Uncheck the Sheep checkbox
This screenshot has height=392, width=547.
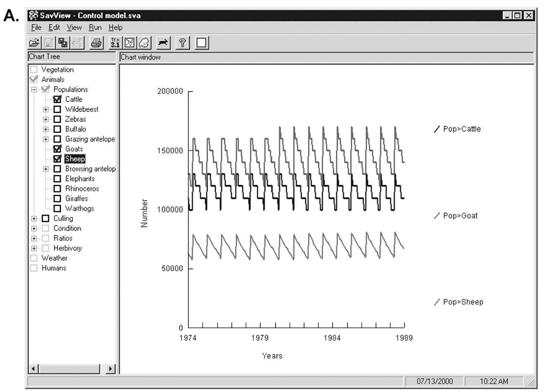tap(57, 159)
